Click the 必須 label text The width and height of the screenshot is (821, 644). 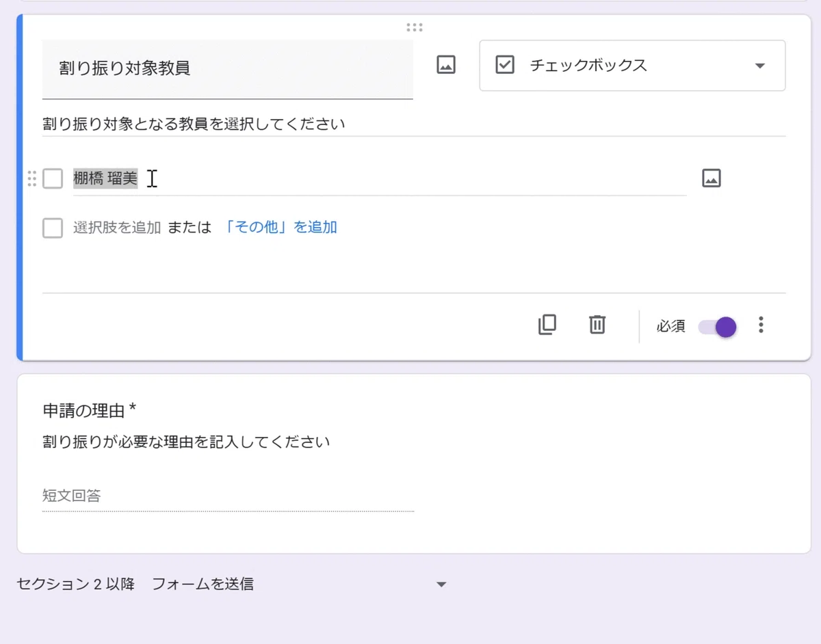click(x=670, y=327)
